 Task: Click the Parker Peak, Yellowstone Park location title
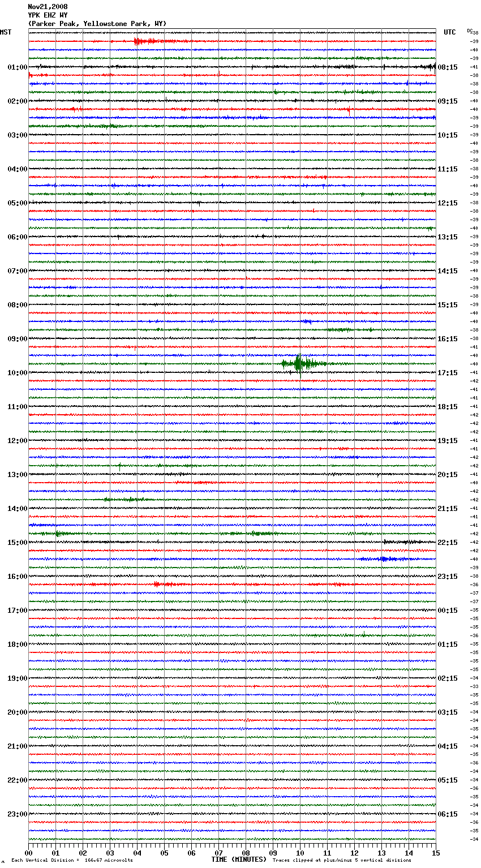pyautogui.click(x=97, y=24)
